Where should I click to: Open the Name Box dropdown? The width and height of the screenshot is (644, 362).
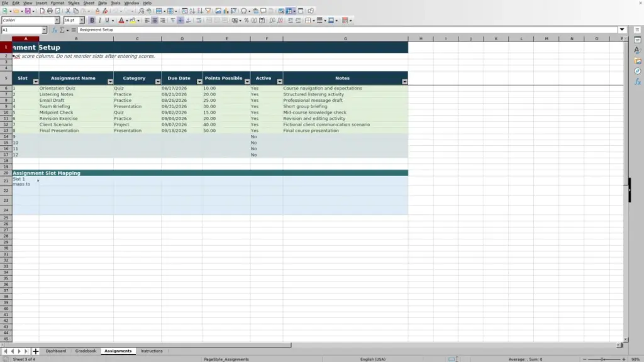44,30
